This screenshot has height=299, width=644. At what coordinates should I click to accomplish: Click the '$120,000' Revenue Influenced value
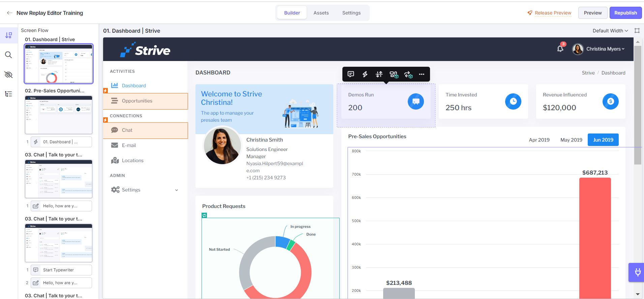pyautogui.click(x=559, y=108)
